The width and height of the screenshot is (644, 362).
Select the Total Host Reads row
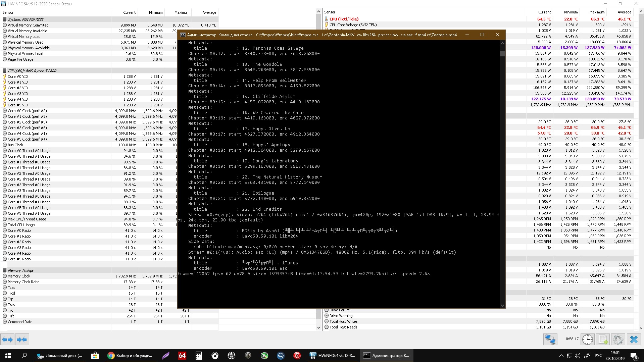pos(478,327)
